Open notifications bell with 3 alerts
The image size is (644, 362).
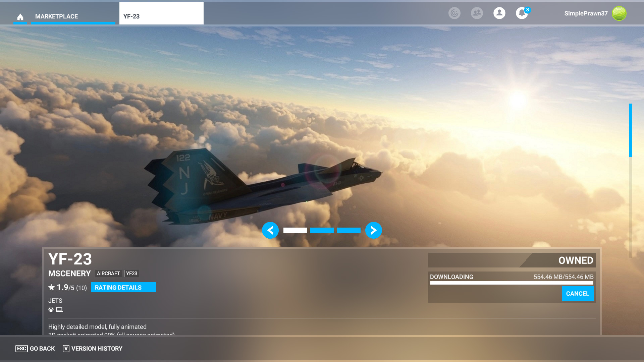tap(522, 13)
